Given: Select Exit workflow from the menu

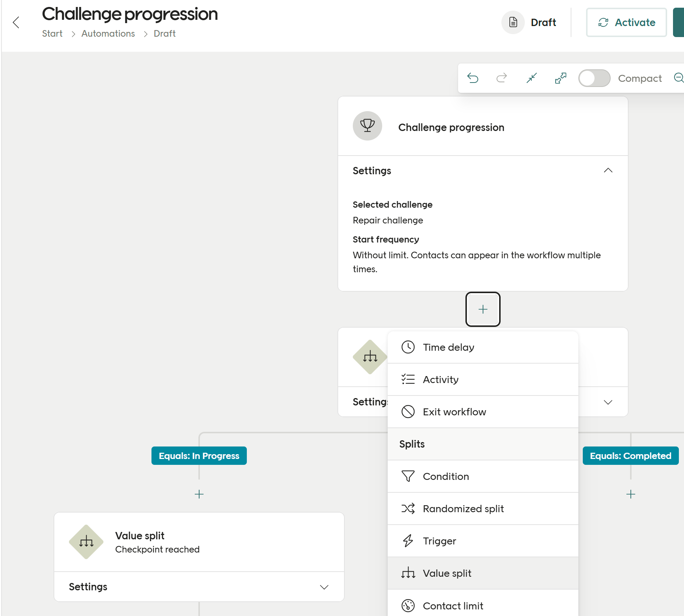Looking at the screenshot, I should [454, 412].
